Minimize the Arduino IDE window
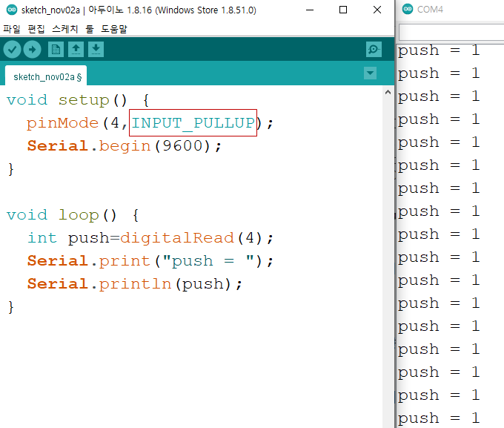The height and width of the screenshot is (428, 504). tap(310, 10)
